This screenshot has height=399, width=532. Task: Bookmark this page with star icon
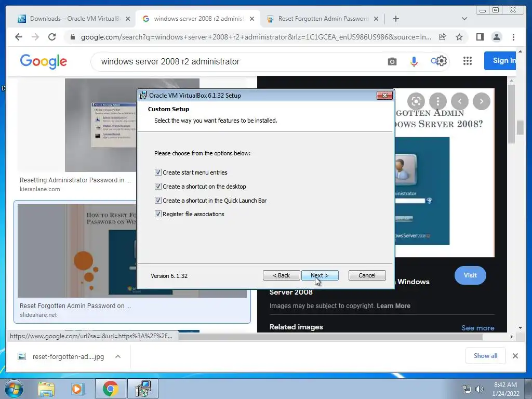click(x=459, y=37)
